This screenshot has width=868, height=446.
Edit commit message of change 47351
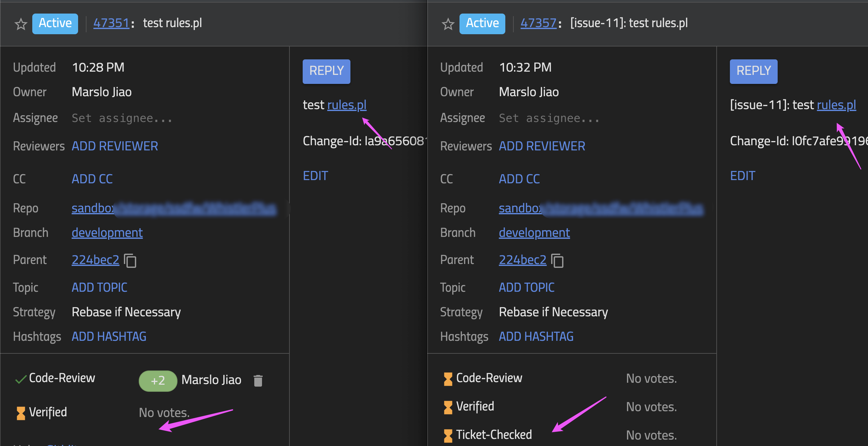315,176
